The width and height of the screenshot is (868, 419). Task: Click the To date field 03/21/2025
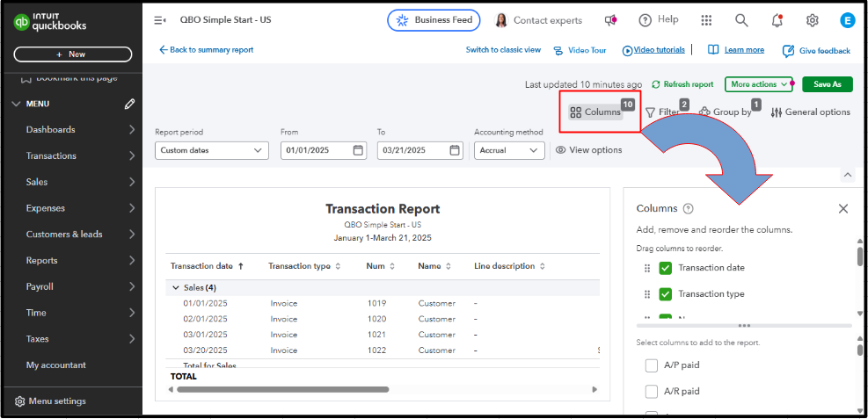coord(420,150)
